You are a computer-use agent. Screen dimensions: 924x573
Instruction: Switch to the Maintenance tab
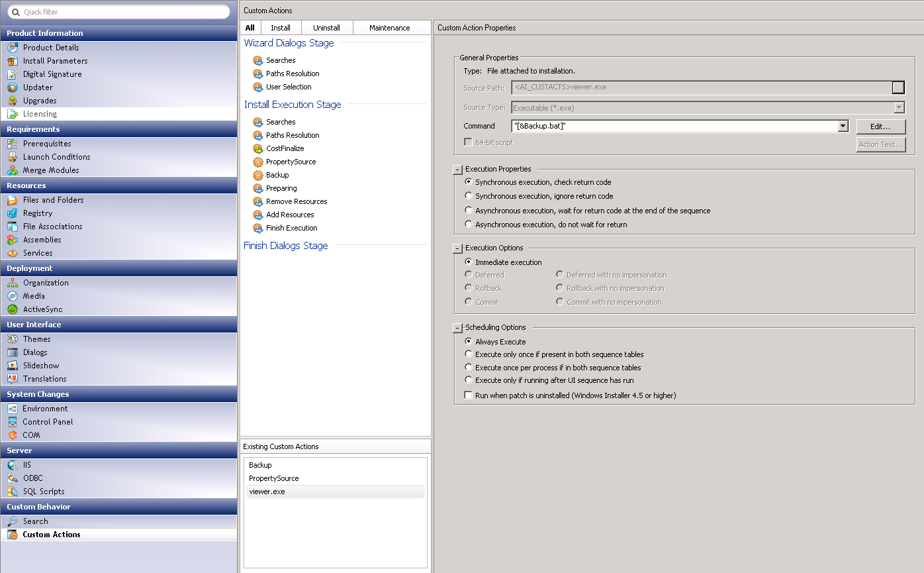389,28
